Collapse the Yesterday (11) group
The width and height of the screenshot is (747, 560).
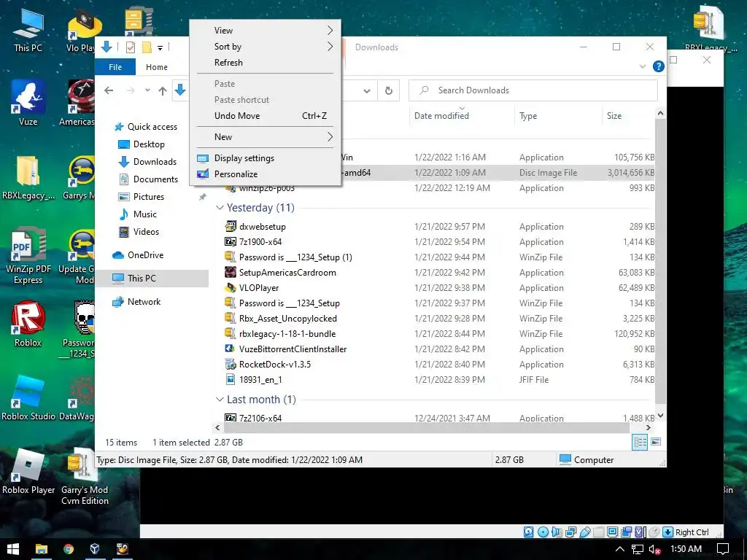[220, 208]
